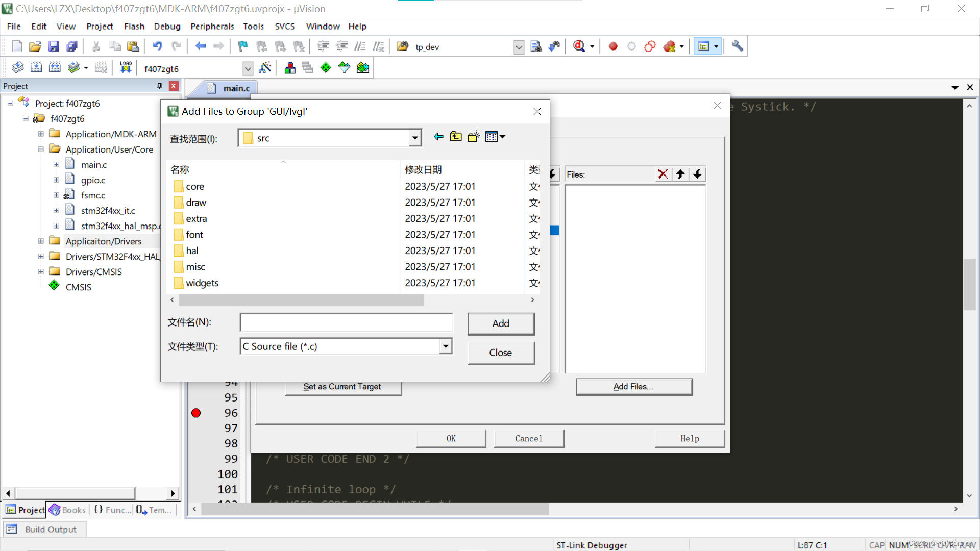Screen dimensions: 980x551
Task: Open the file type C Source dropdown
Action: click(446, 346)
